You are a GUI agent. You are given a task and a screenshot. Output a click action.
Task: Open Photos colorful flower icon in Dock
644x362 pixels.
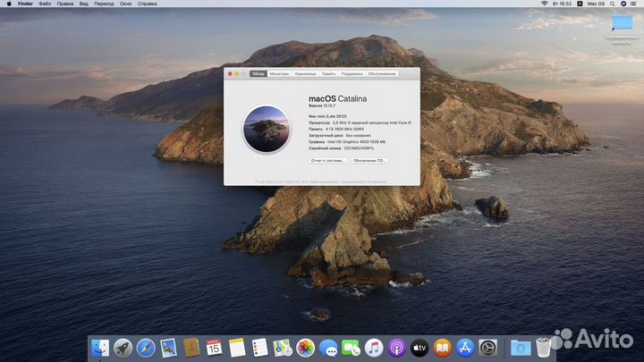305,348
